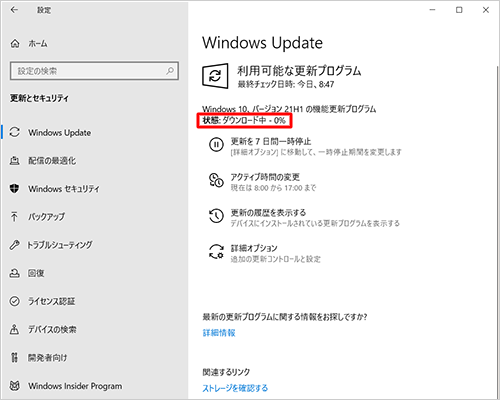Click the clock icon for アクティブ時間の変更

[216, 180]
